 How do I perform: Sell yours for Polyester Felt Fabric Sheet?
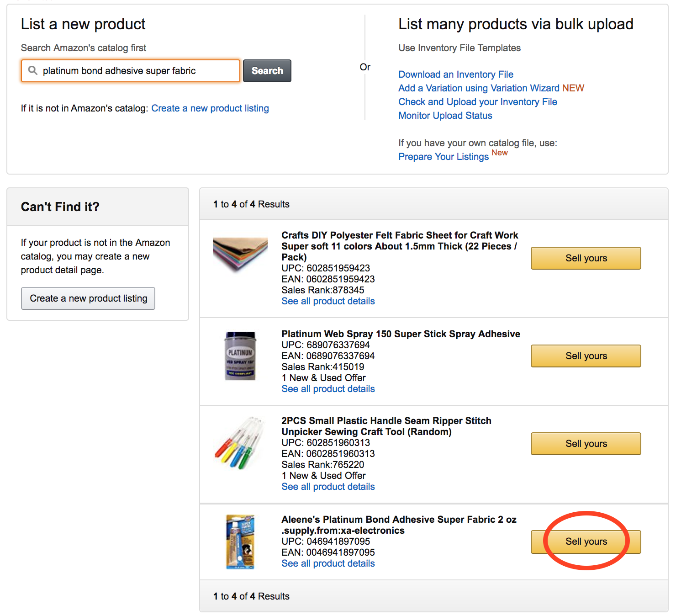point(586,258)
